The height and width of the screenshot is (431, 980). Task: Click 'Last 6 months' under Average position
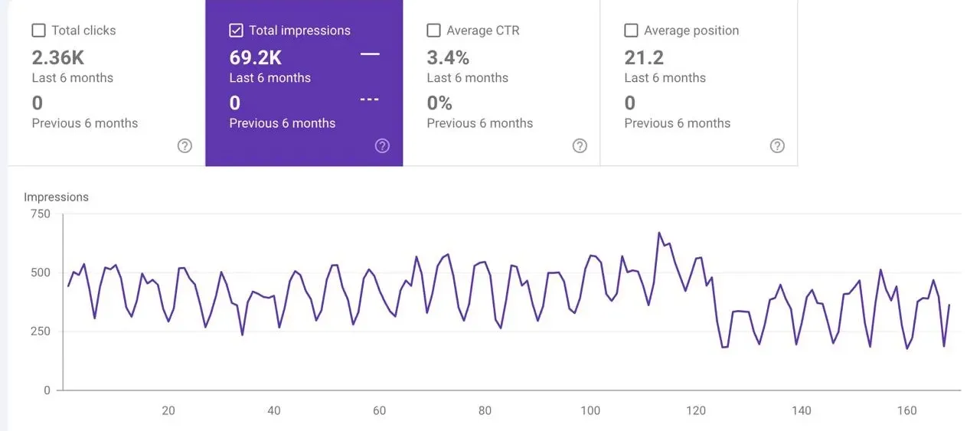pyautogui.click(x=665, y=78)
